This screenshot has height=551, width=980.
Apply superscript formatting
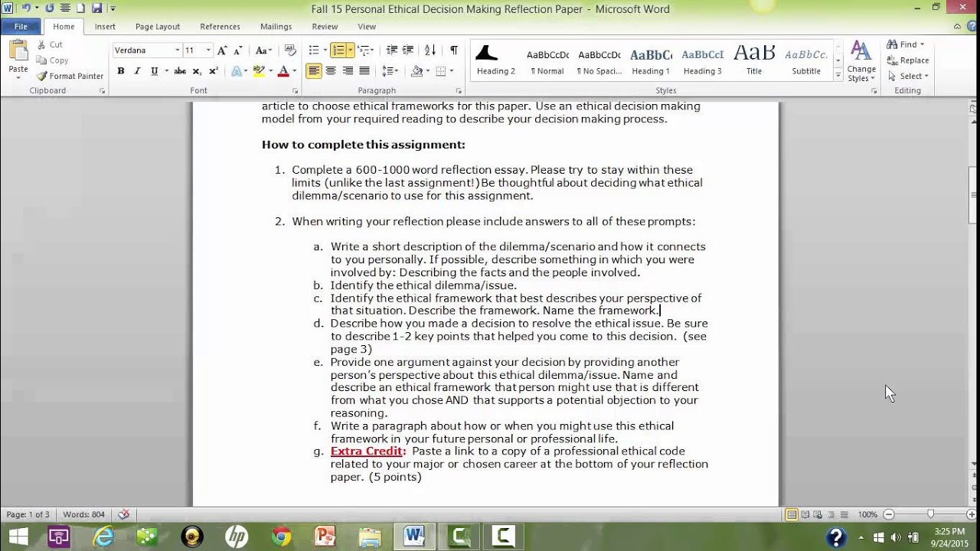click(x=214, y=71)
